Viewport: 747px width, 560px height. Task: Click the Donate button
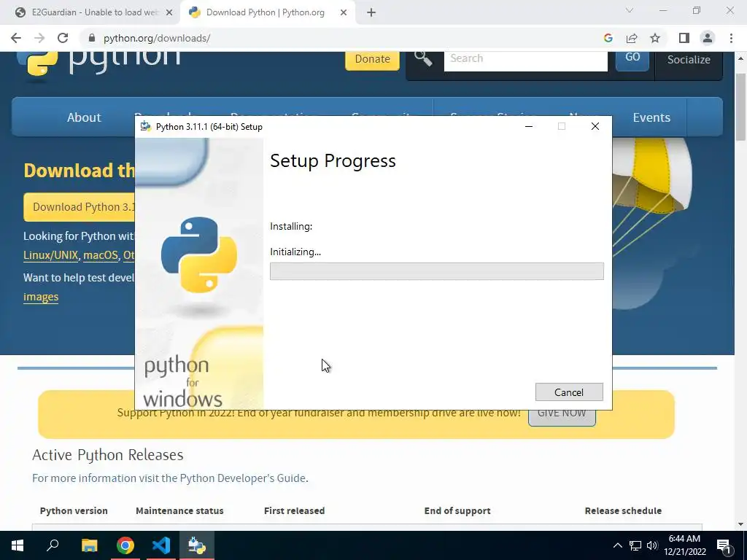point(372,59)
